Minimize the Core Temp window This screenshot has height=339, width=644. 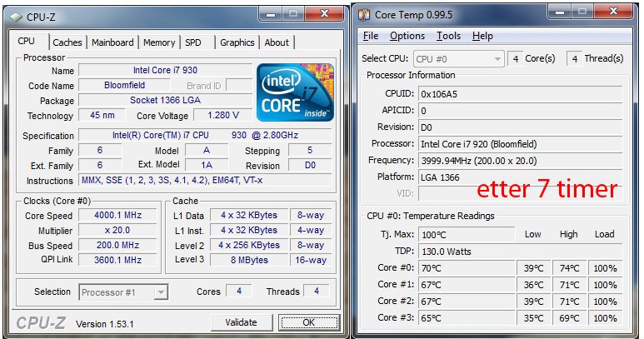click(x=559, y=12)
